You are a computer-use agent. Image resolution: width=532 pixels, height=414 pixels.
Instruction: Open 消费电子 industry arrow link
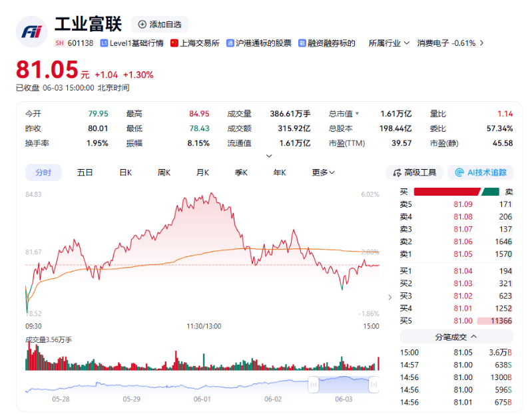click(481, 43)
